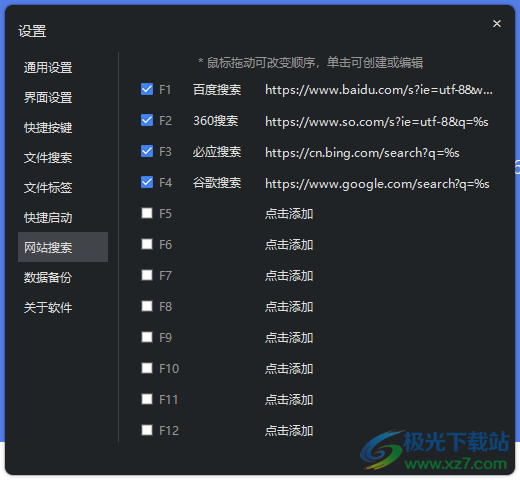This screenshot has width=520, height=480.
Task: Click the google.com search URL
Action: click(377, 184)
